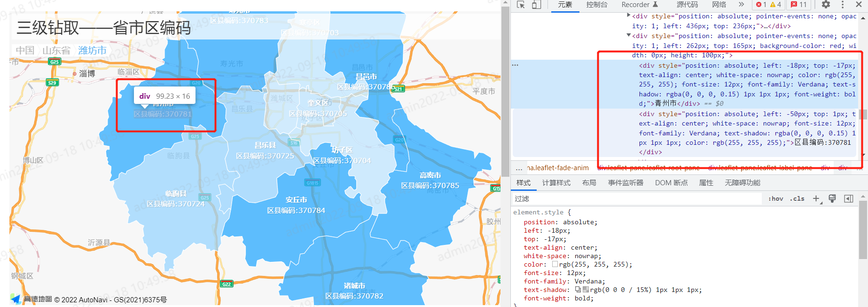Open the text-shadow shadow editor icon
The height and width of the screenshot is (307, 868).
[579, 290]
